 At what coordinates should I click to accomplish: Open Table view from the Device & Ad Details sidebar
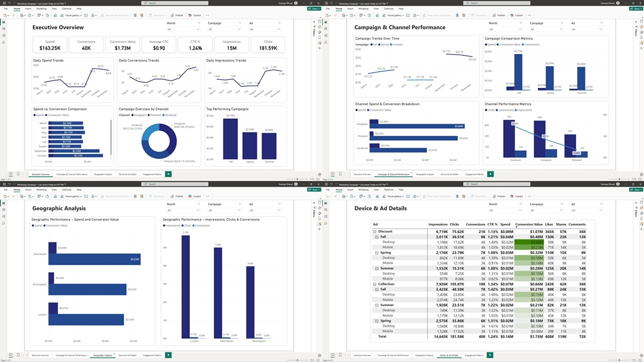[326, 211]
